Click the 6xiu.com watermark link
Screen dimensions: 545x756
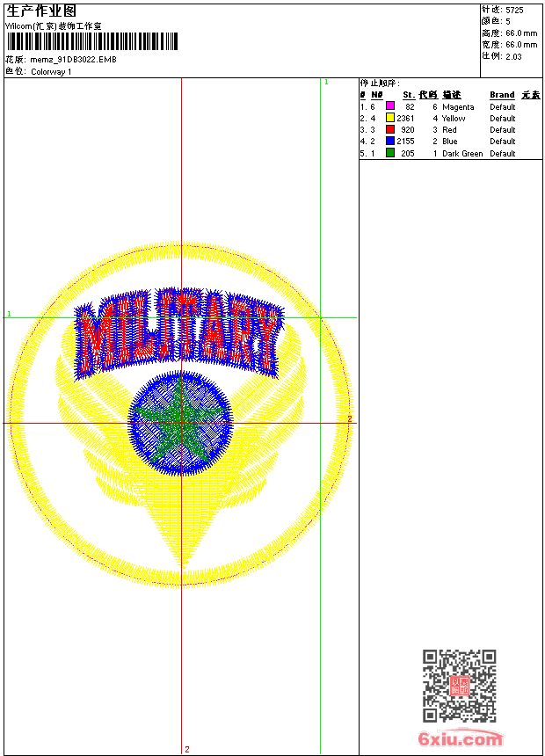460,738
